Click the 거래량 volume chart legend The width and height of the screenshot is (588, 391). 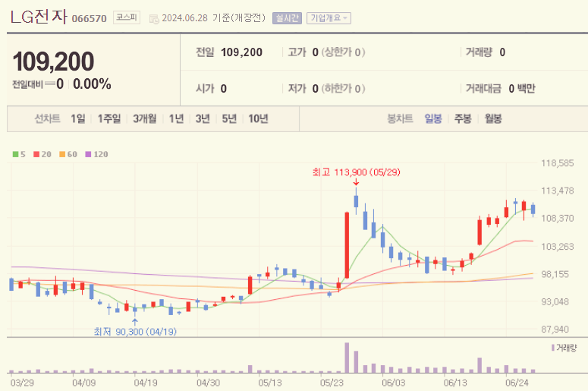pos(564,348)
